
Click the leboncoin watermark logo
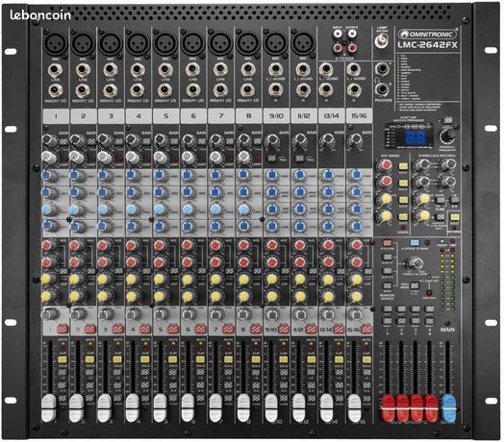(40, 15)
